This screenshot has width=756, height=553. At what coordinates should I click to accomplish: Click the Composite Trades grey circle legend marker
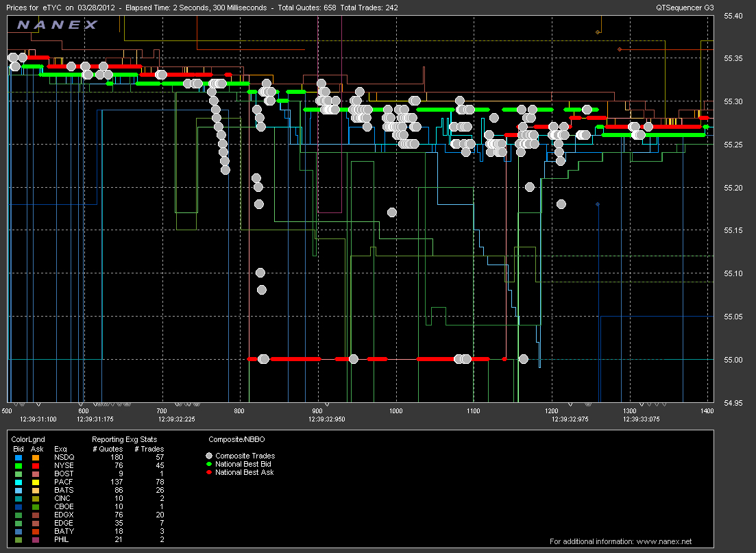209,456
